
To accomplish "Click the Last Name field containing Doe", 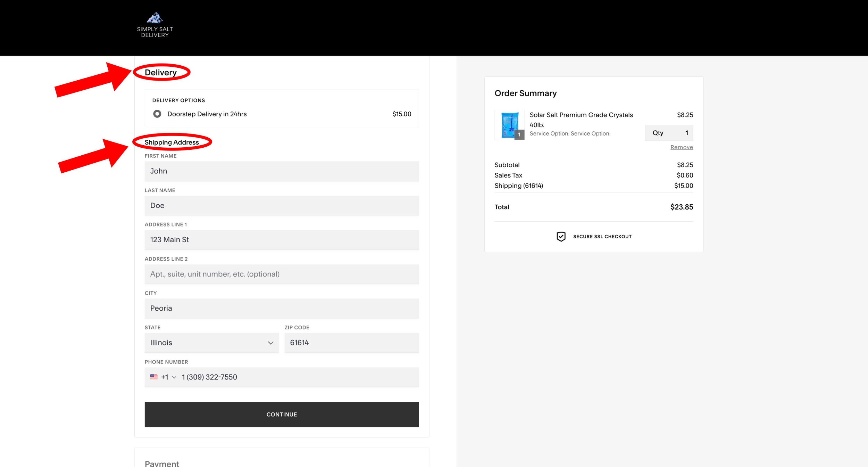I will click(282, 205).
